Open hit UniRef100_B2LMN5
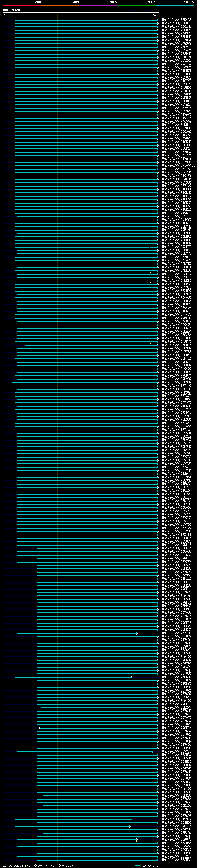This screenshot has width=197, height=868. [177, 37]
